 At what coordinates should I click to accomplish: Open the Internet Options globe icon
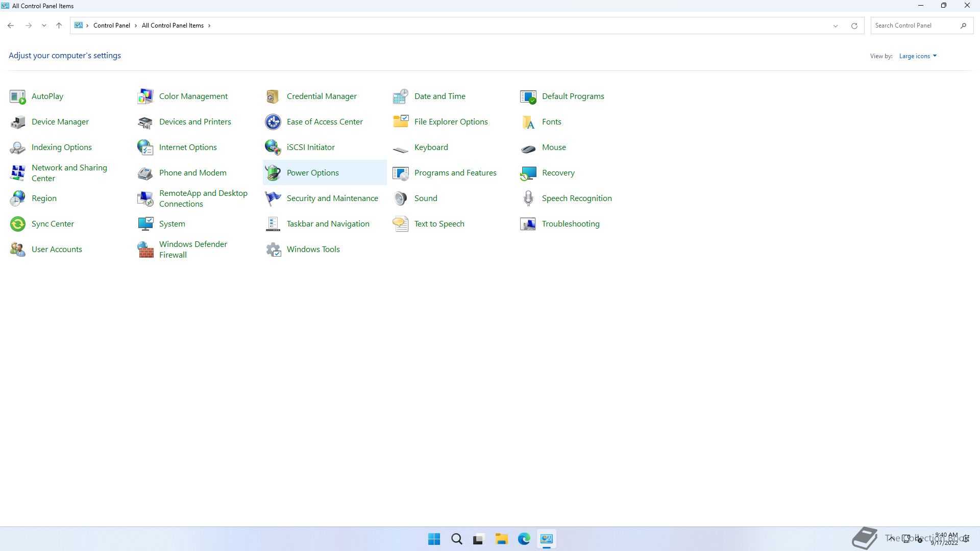[145, 147]
